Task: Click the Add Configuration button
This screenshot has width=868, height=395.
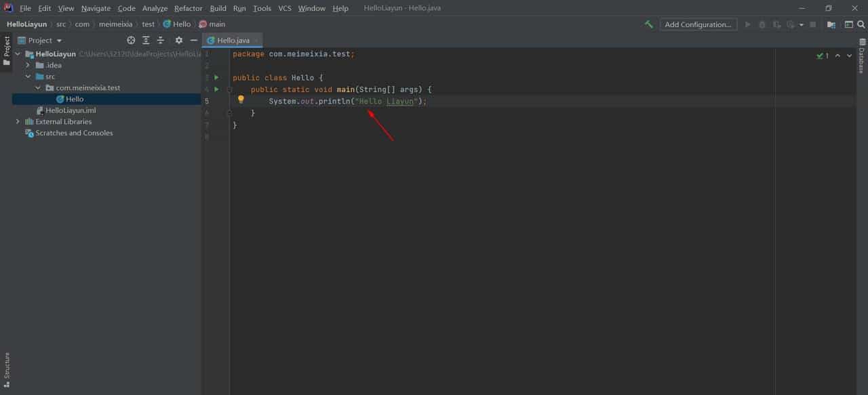Action: tap(698, 24)
